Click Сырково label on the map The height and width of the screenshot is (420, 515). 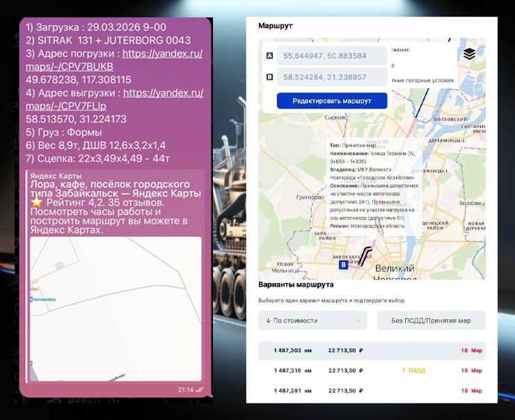coord(335,117)
